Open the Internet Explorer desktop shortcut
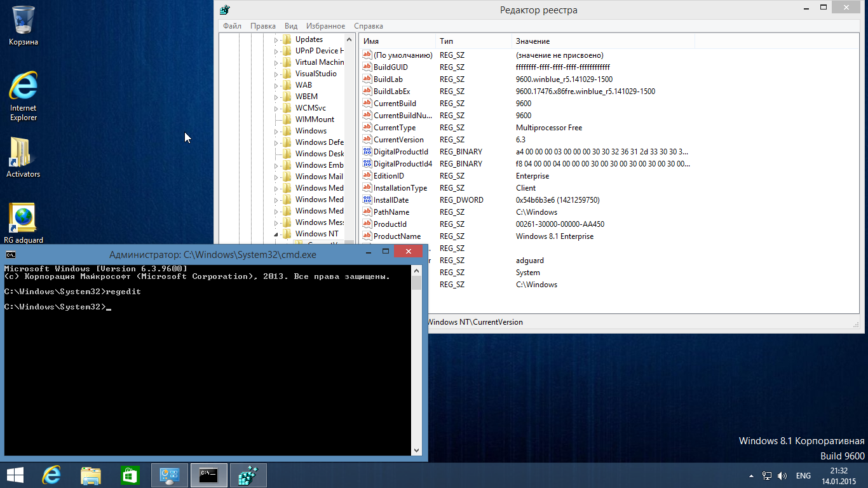The height and width of the screenshot is (488, 868). click(x=24, y=96)
